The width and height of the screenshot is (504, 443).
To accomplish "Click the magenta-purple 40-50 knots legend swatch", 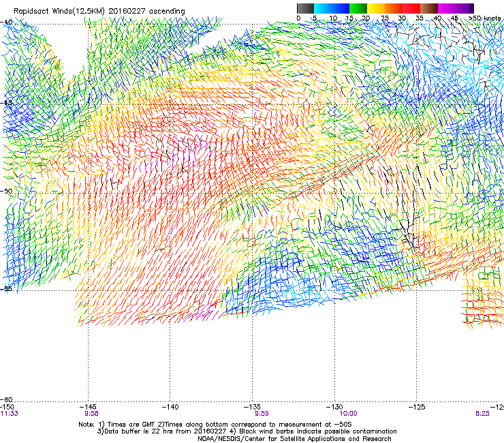I will pos(456,8).
